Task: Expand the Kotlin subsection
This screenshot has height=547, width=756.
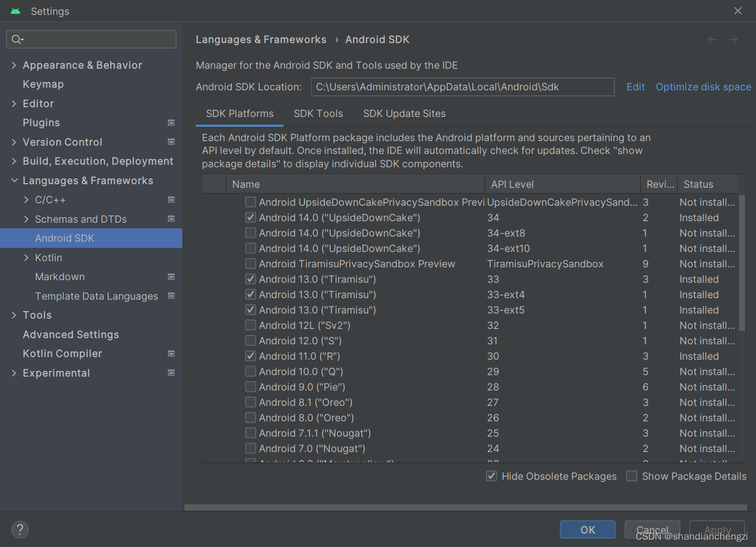Action: [26, 258]
